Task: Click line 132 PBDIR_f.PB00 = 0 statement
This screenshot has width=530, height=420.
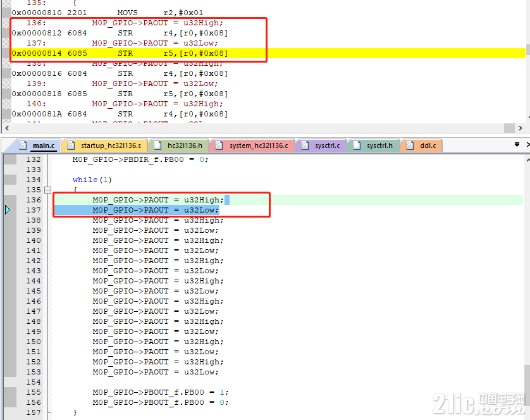Action: click(x=140, y=159)
